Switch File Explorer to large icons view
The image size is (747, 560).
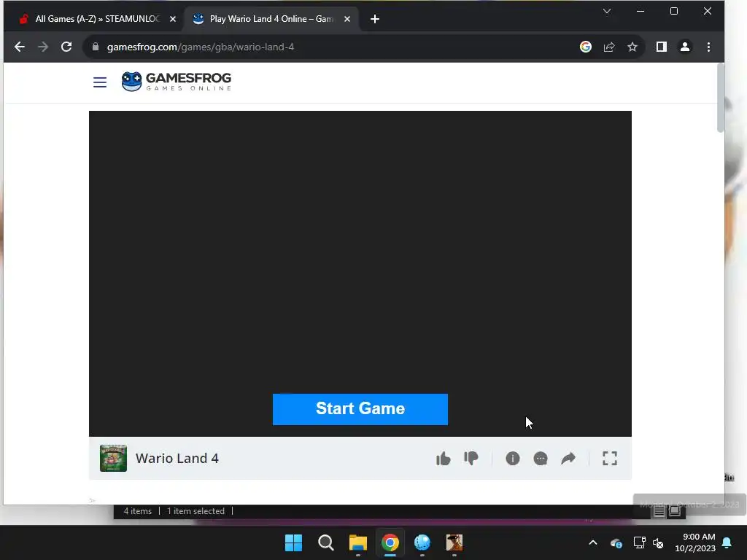[675, 511]
